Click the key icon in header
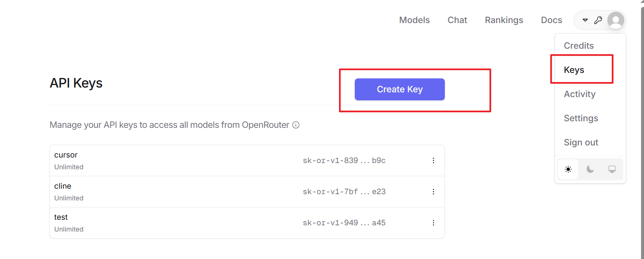 pyautogui.click(x=598, y=20)
